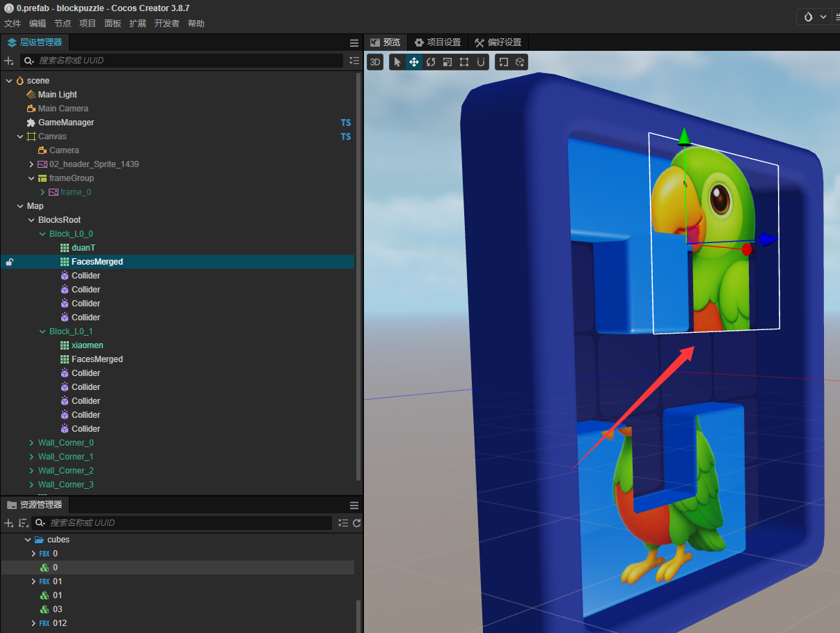This screenshot has width=840, height=633.
Task: Collapse the BlocksRoot node
Action: (31, 220)
